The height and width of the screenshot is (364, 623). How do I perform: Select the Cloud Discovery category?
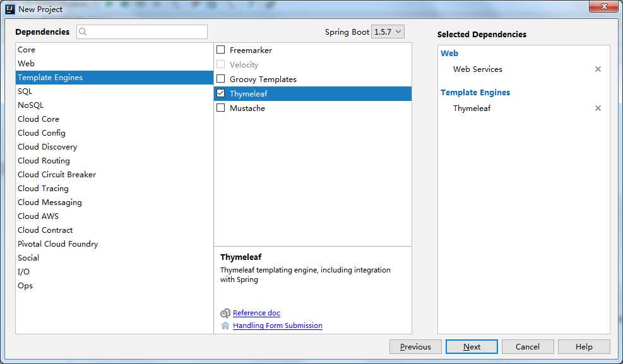114,147
